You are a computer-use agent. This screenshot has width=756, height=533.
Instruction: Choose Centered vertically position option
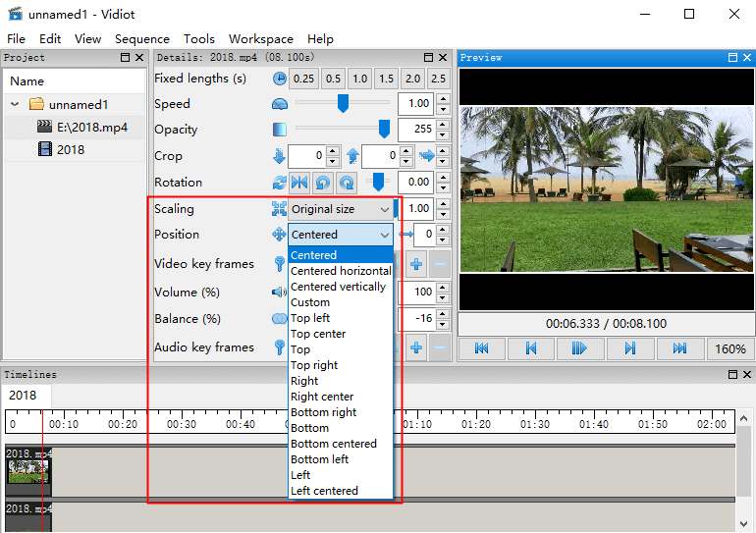pos(341,287)
